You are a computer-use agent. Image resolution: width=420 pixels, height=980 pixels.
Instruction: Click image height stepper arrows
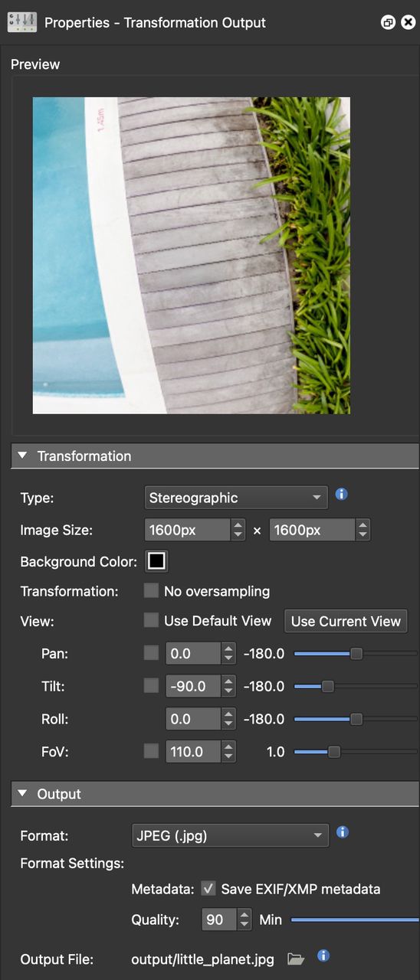coord(363,530)
